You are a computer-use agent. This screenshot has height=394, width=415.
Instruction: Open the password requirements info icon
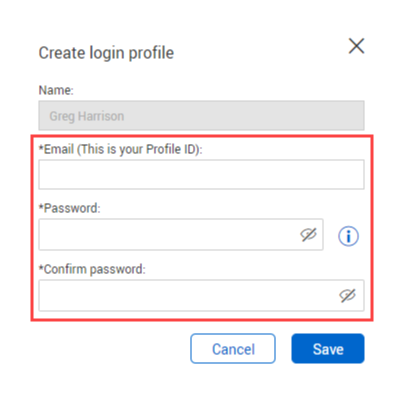tap(348, 236)
